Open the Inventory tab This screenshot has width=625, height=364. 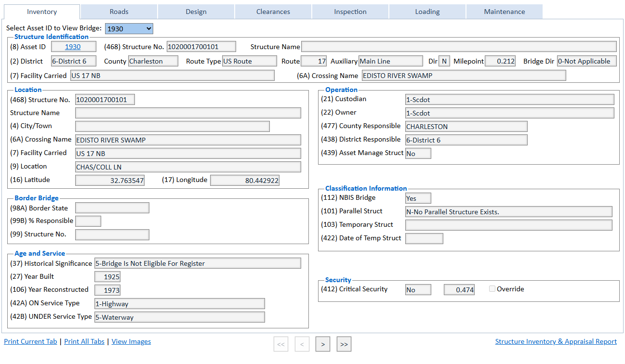(42, 12)
